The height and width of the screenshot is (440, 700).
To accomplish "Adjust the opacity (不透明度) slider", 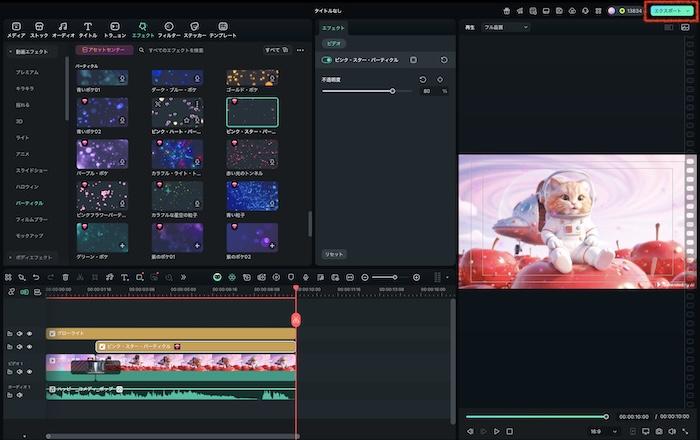I will click(x=393, y=91).
